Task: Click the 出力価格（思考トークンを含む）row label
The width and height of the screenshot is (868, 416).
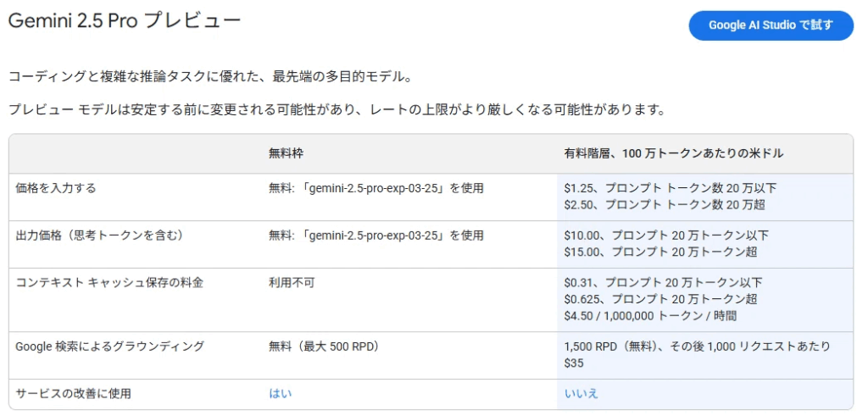Action: click(x=100, y=236)
